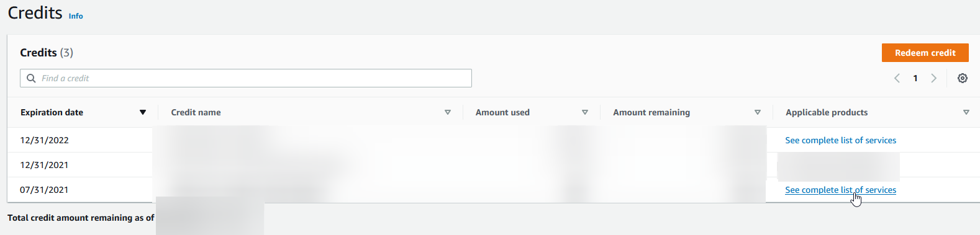Click the magnifier icon in the search box
This screenshot has height=235, width=980.
click(x=31, y=78)
